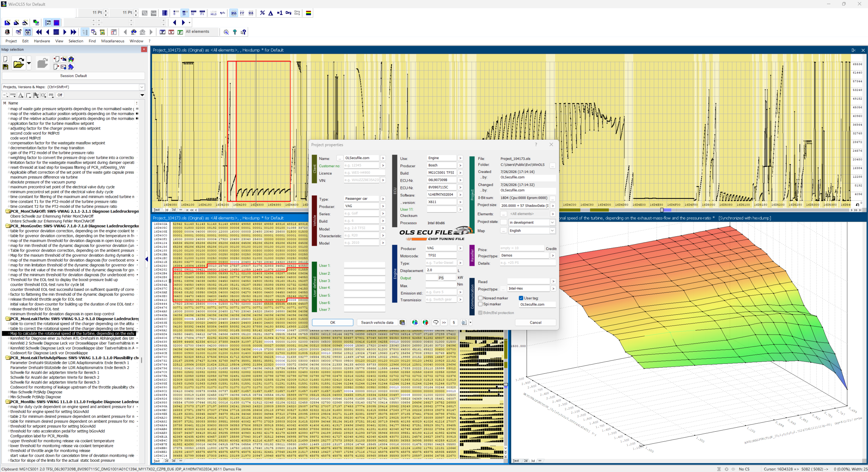The image size is (868, 472).
Task: Open the Project state dropdown
Action: pos(552,222)
